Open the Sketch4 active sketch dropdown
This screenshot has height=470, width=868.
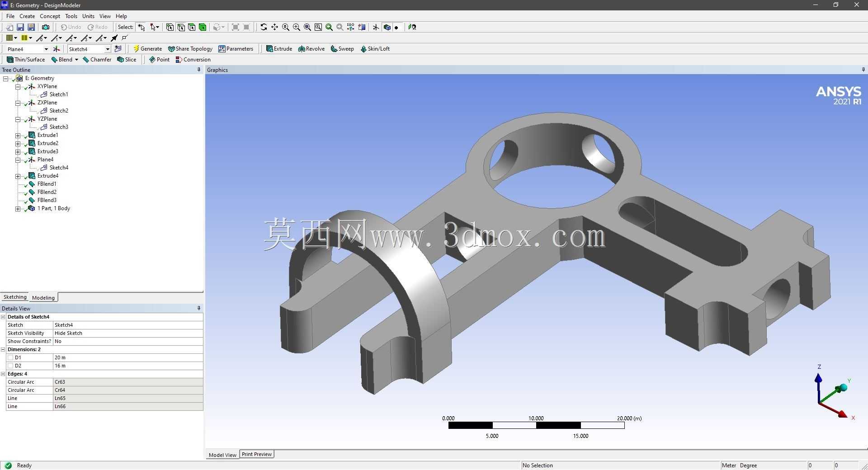point(108,49)
